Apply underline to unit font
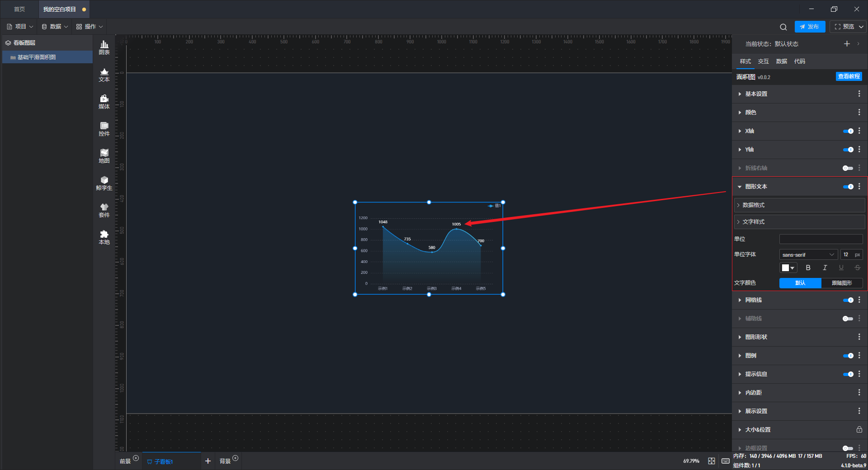868x470 pixels. click(x=841, y=268)
